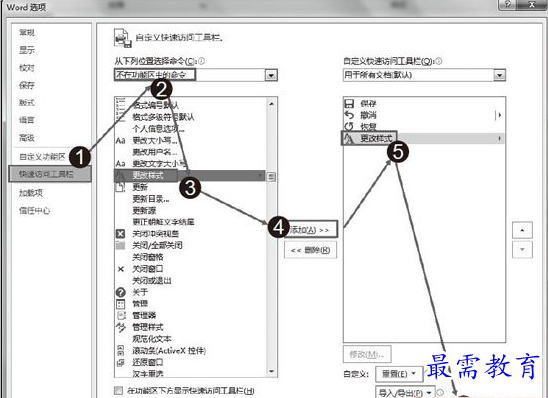Click the document icon beside 更新

click(x=121, y=187)
